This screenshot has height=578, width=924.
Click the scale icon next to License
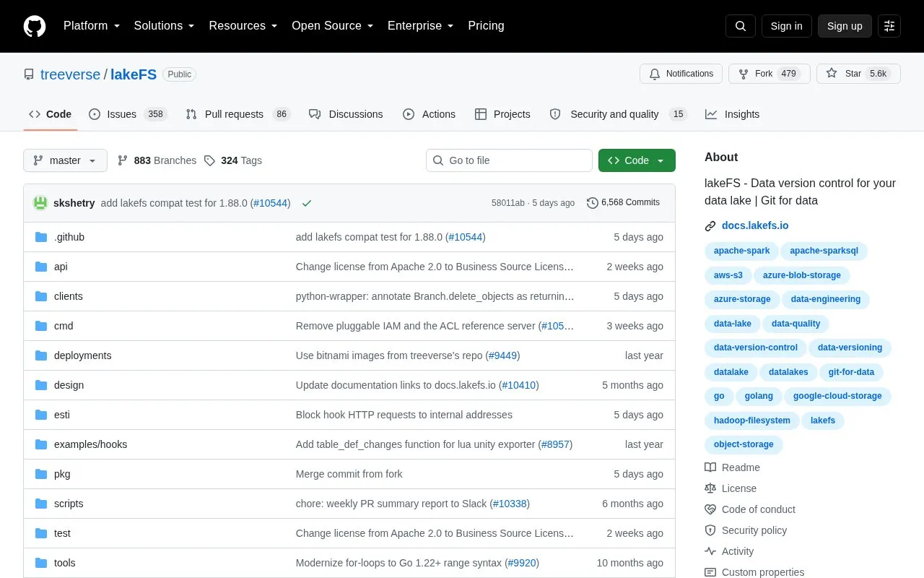pyautogui.click(x=710, y=488)
